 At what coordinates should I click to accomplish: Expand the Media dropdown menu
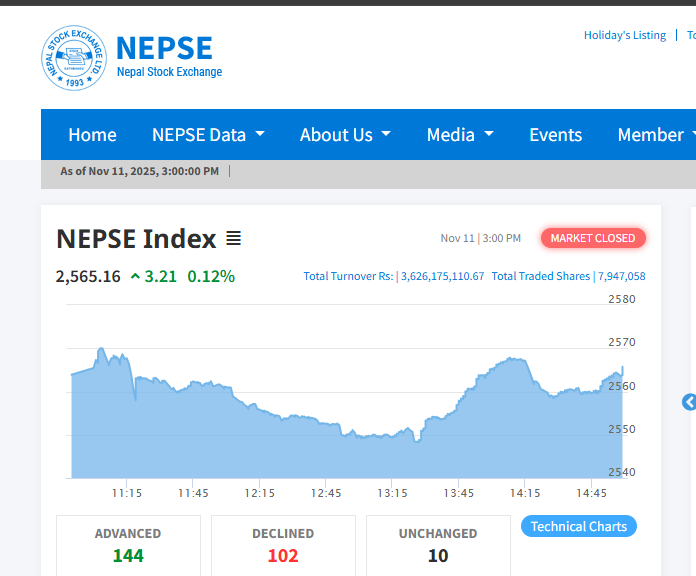(x=460, y=135)
